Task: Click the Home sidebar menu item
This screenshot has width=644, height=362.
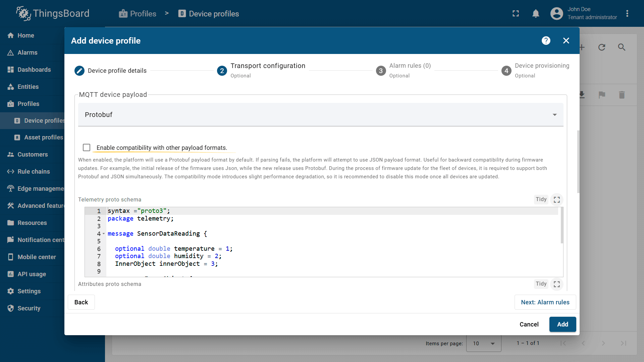Action: coord(25,36)
